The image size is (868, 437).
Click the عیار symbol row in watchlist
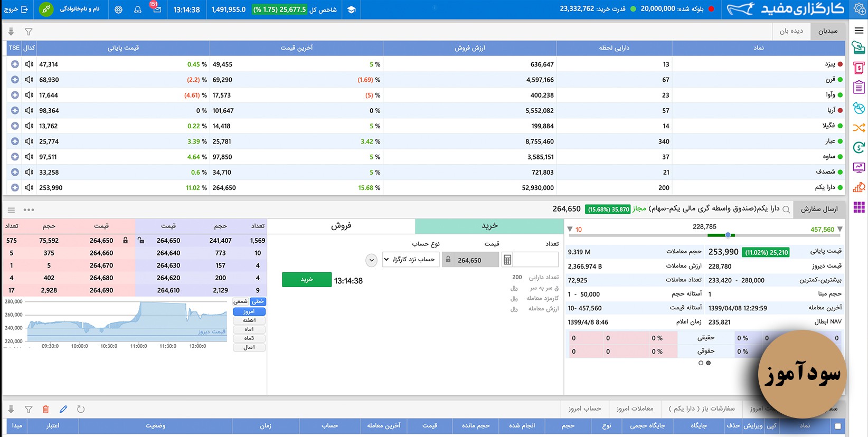(x=426, y=141)
